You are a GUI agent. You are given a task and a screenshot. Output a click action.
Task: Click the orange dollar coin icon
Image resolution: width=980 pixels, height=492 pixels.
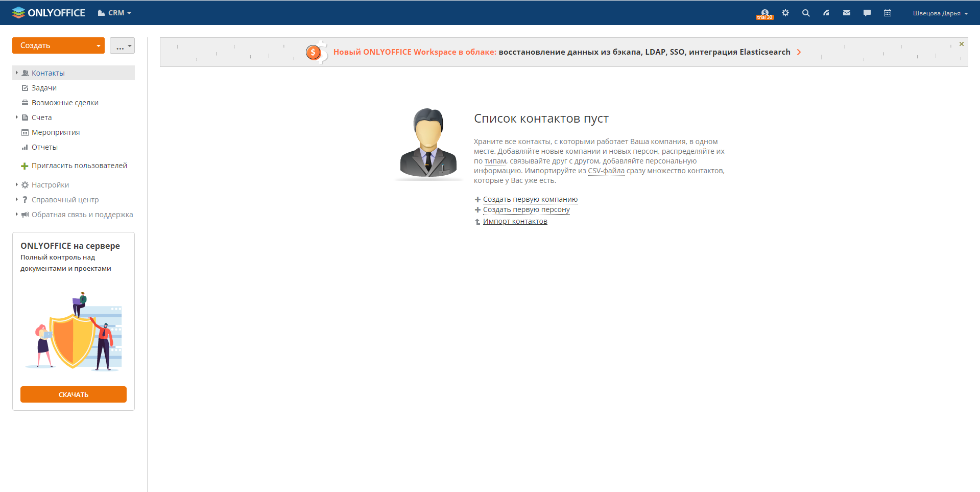(x=314, y=52)
